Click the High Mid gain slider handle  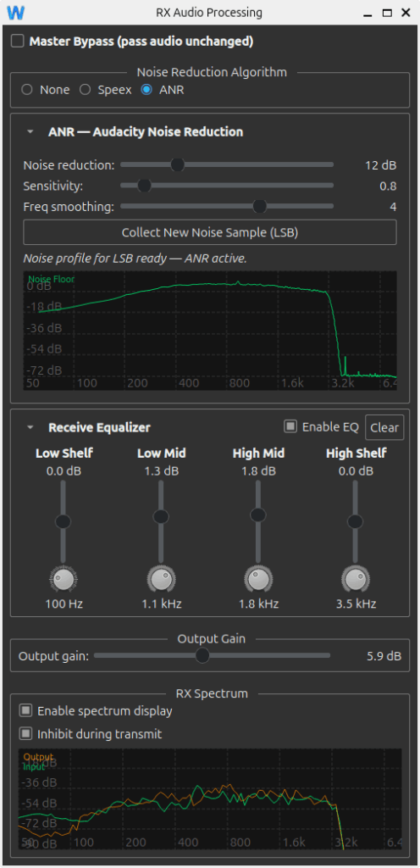click(x=258, y=515)
